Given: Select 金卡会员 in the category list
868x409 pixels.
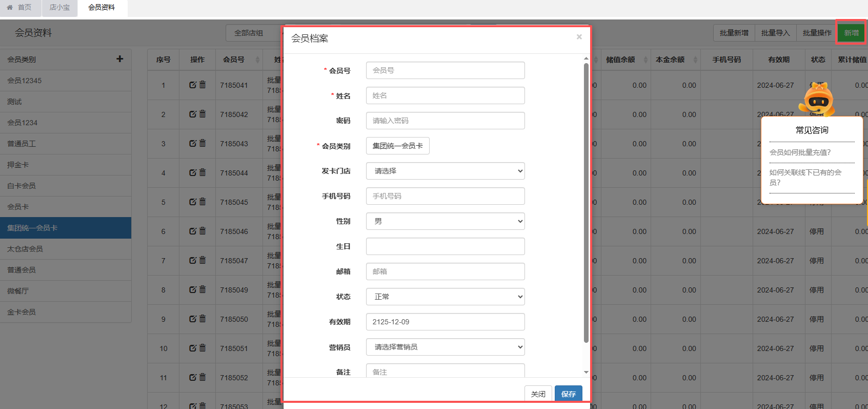Looking at the screenshot, I should pos(22,312).
